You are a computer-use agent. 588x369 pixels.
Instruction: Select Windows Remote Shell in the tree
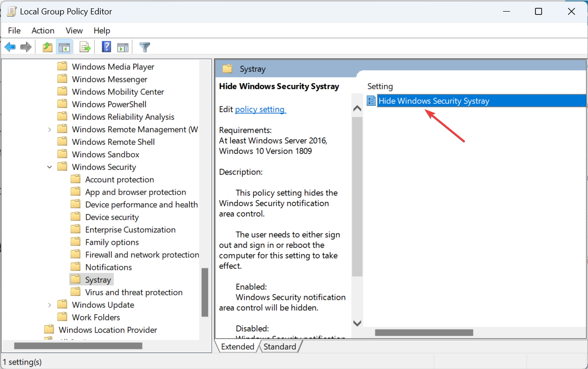coord(113,142)
